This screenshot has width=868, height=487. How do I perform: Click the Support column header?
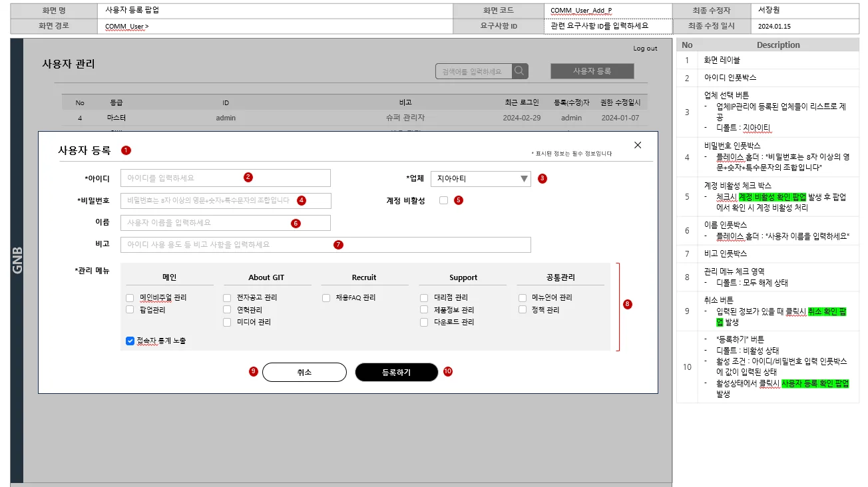(463, 277)
